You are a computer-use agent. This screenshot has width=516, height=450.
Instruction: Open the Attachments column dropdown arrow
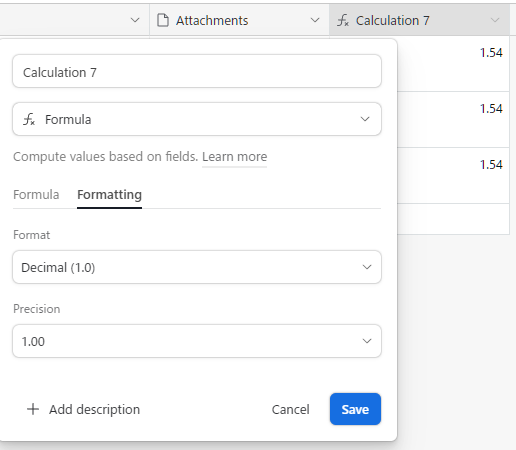pyautogui.click(x=315, y=20)
